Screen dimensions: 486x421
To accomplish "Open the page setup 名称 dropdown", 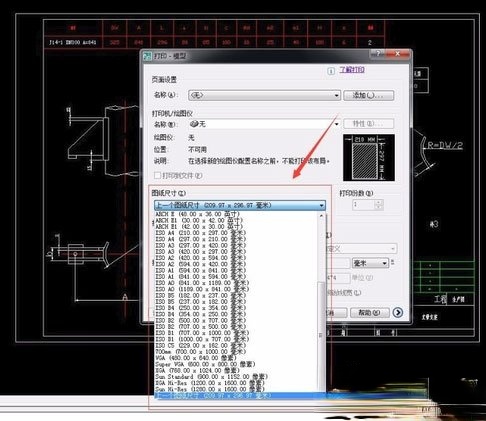I will point(264,95).
